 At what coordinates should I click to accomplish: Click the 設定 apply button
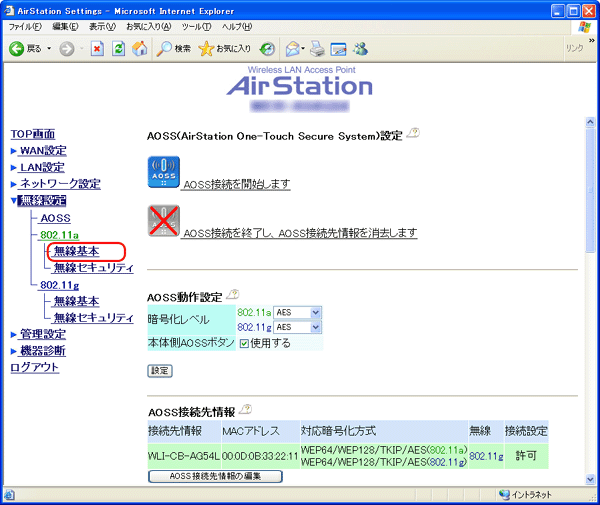coord(160,371)
